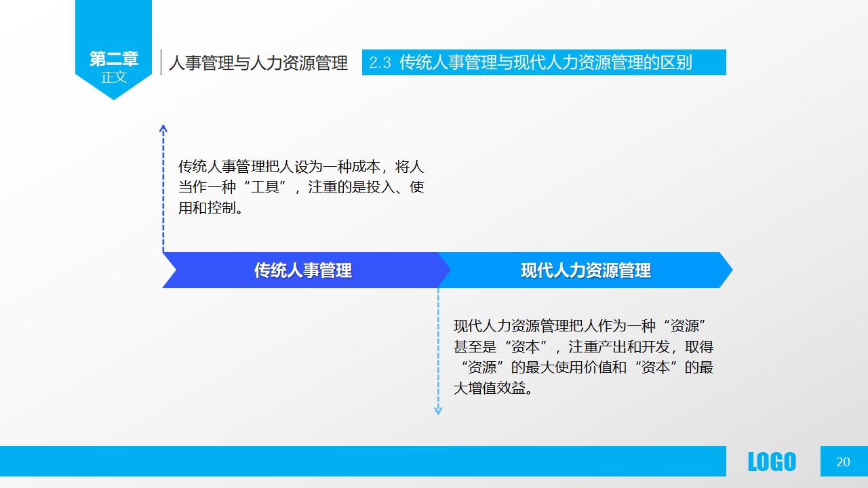The image size is (868, 488).
Task: Select the 现代人力资源管理 arrow block
Action: (585, 270)
